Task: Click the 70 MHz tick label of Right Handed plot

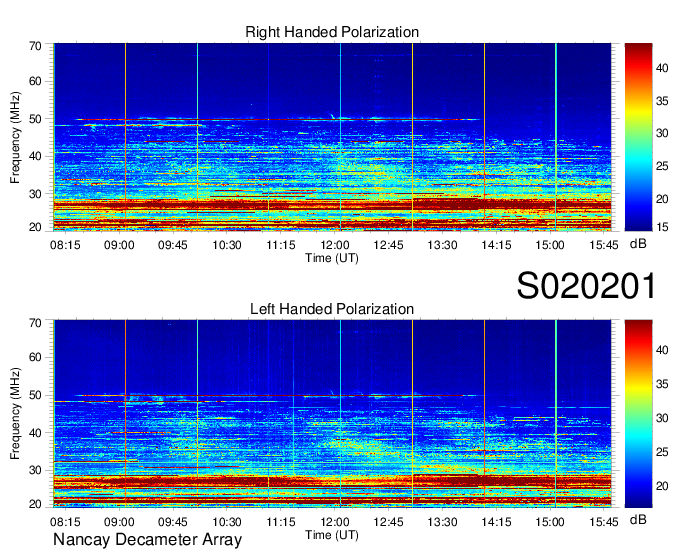Action: click(x=35, y=46)
